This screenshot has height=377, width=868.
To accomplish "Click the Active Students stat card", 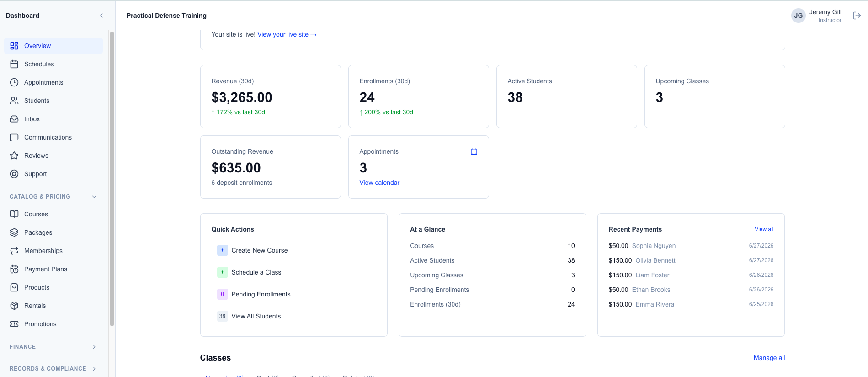I will click(567, 97).
